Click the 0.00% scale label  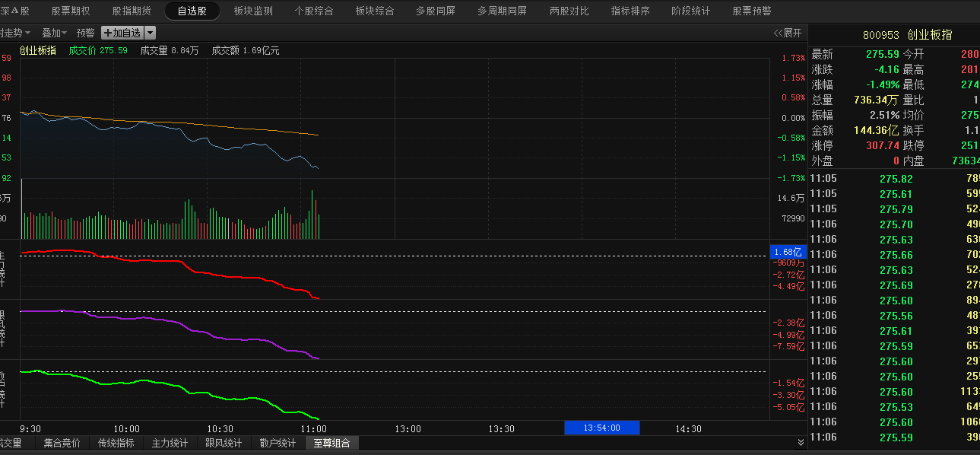(x=793, y=118)
